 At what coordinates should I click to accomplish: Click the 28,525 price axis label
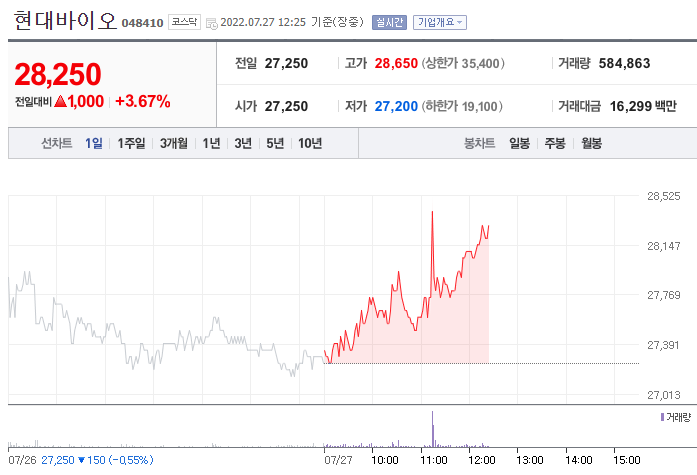click(x=663, y=196)
